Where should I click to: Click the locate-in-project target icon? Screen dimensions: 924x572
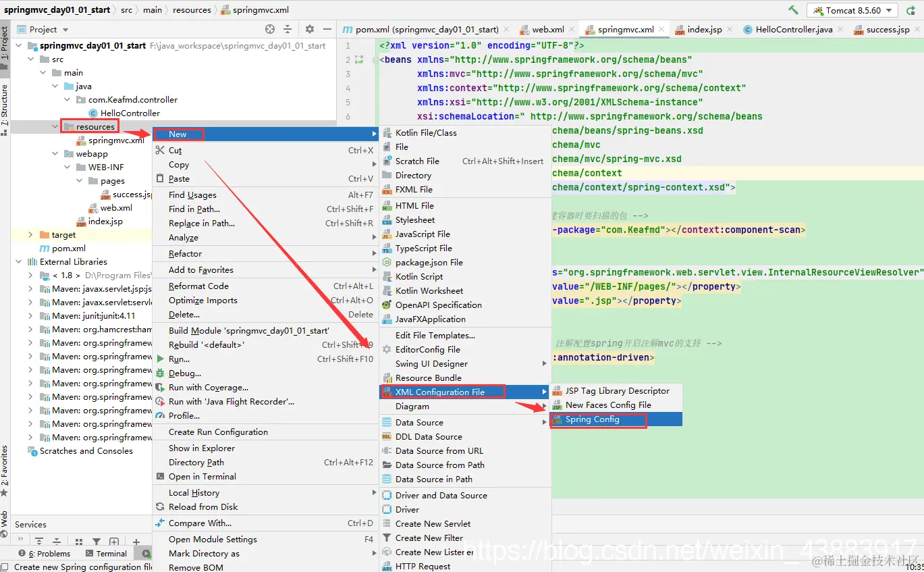[270, 29]
